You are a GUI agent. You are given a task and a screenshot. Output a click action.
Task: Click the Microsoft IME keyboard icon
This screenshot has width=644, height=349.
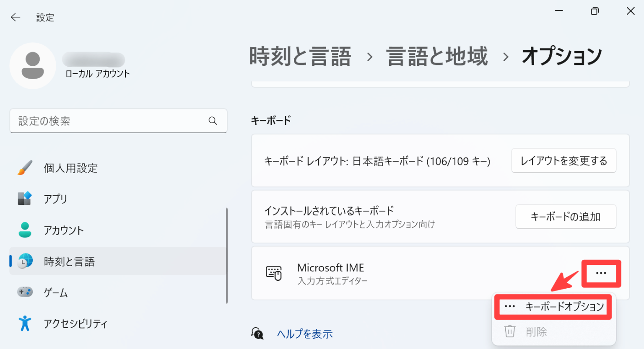point(274,273)
